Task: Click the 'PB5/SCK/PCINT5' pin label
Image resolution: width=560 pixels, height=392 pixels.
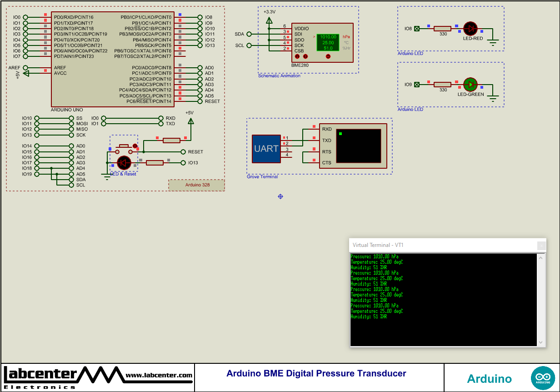Action: (153, 45)
